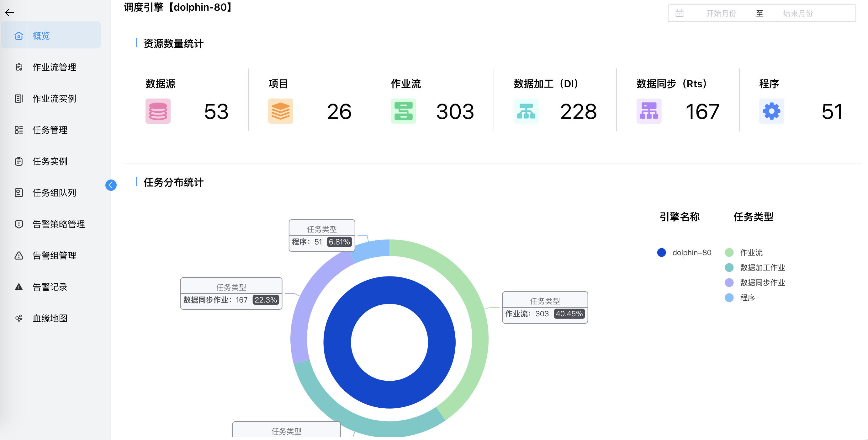
Task: Click the back arrow icon
Action: tap(9, 13)
